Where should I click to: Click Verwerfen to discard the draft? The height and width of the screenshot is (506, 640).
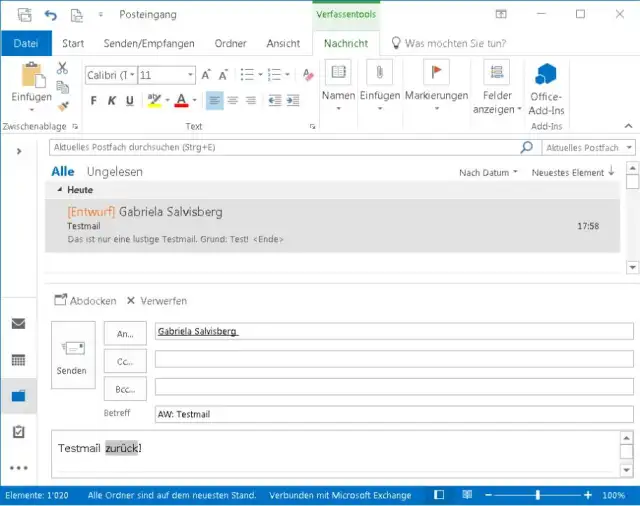coord(156,301)
